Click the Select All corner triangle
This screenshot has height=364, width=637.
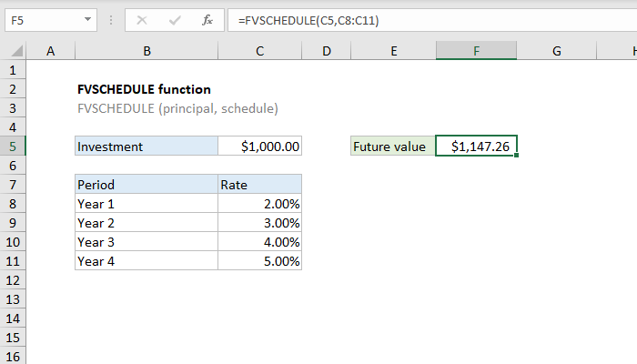16,53
